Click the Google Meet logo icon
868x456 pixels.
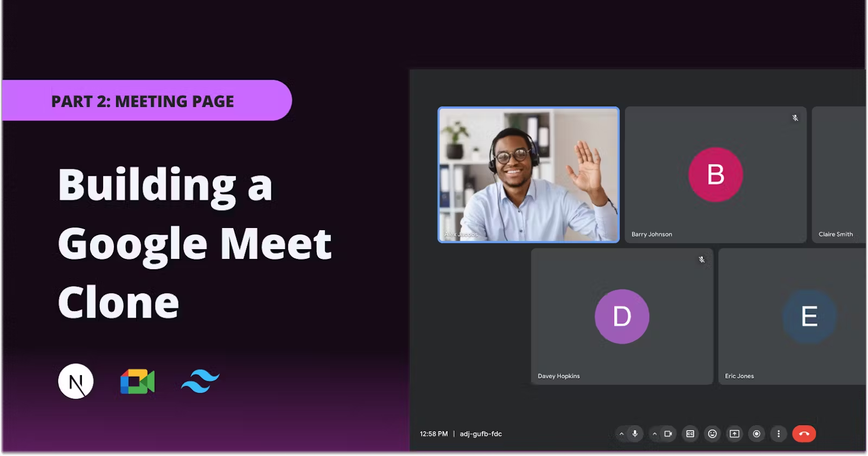[137, 382]
